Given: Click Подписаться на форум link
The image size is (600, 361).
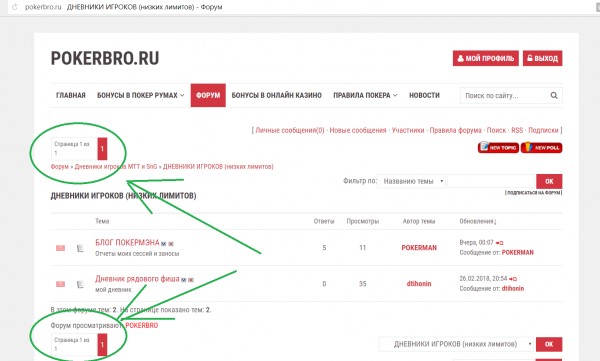Looking at the screenshot, I should (x=533, y=193).
